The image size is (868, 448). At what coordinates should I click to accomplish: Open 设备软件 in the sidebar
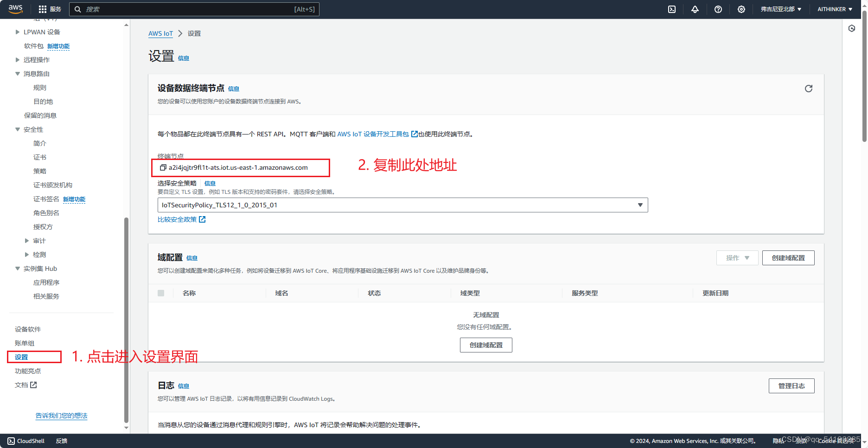pyautogui.click(x=28, y=329)
